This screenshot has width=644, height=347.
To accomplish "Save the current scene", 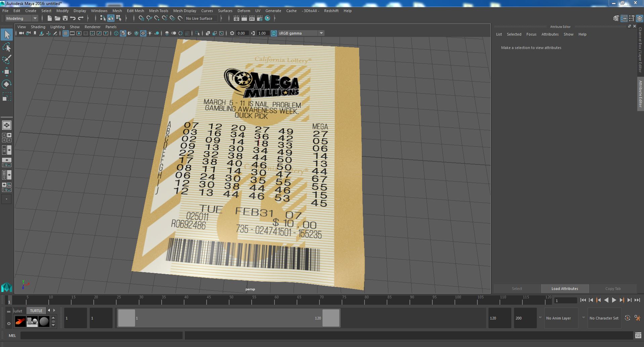I will (x=65, y=18).
